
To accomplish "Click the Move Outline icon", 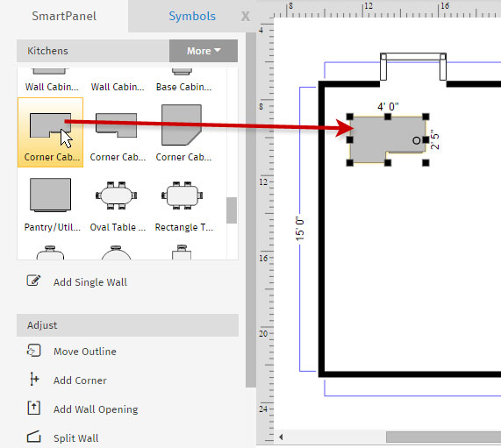I will 33,351.
